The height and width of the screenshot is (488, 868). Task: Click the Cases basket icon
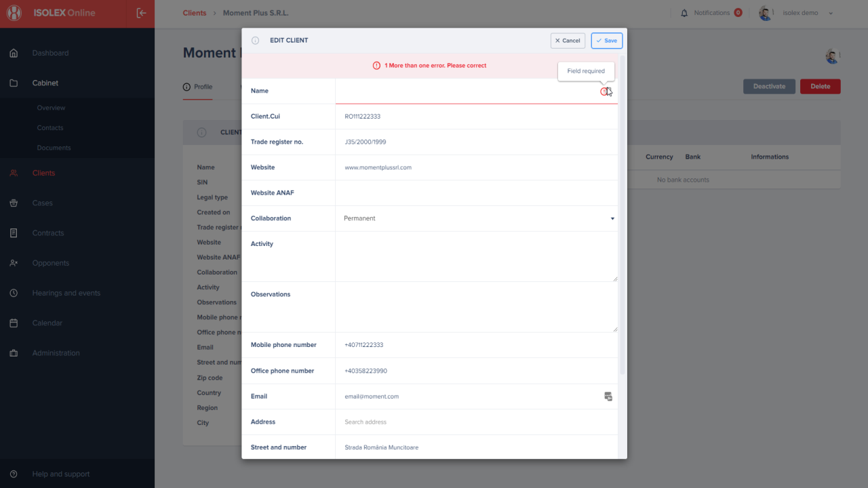coord(14,203)
